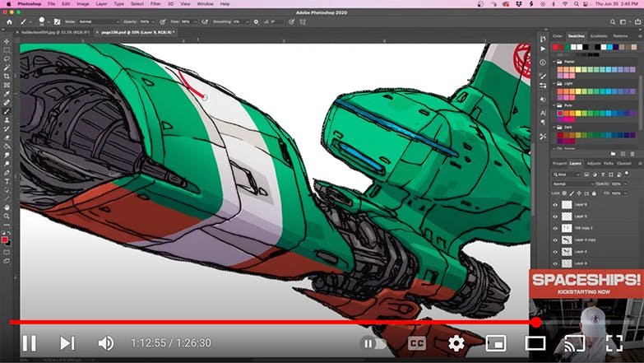Select the Eyedropper tool
The width and height of the screenshot is (644, 363).
point(7,94)
